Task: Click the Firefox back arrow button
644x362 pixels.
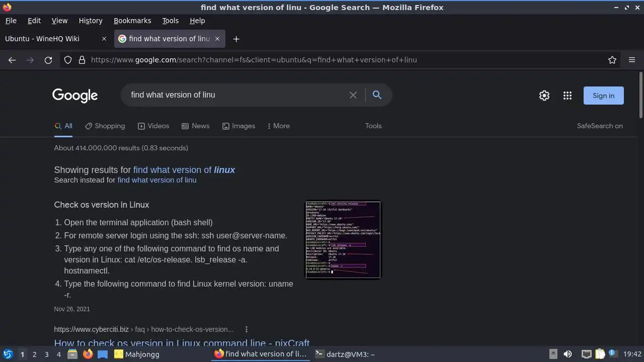Action: 12,60
